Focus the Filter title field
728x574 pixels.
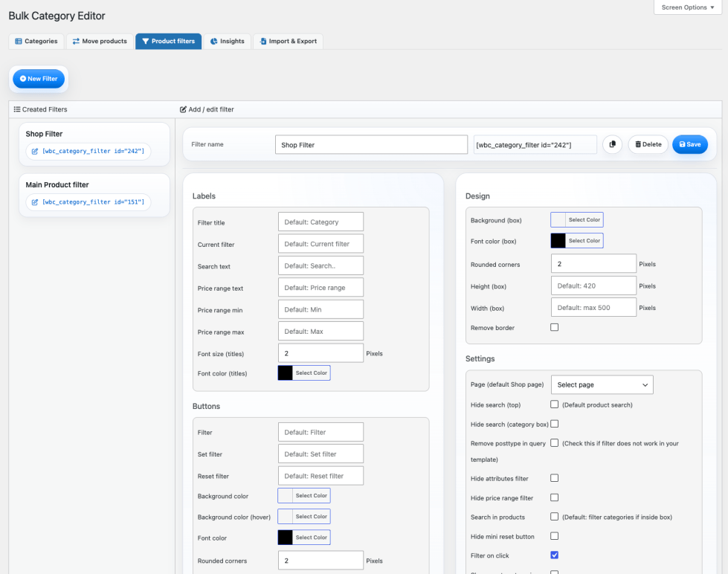[x=320, y=222]
